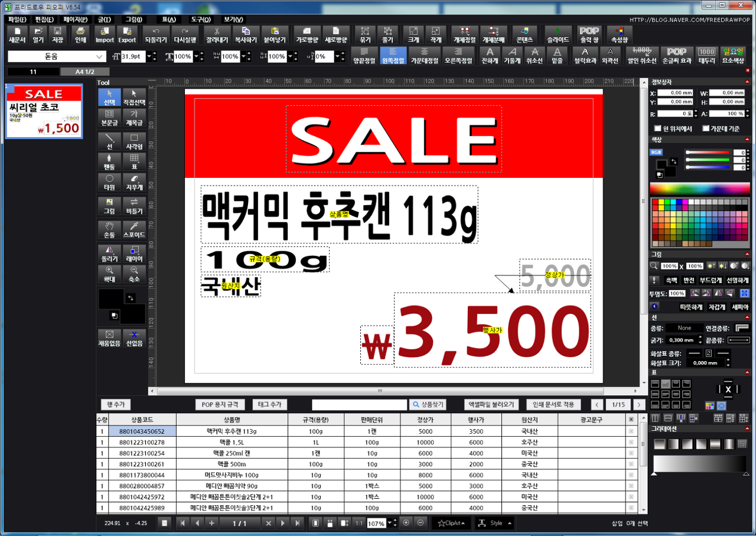Adjust the blue RGB slider
The width and height of the screenshot is (756, 536).
[x=709, y=167]
